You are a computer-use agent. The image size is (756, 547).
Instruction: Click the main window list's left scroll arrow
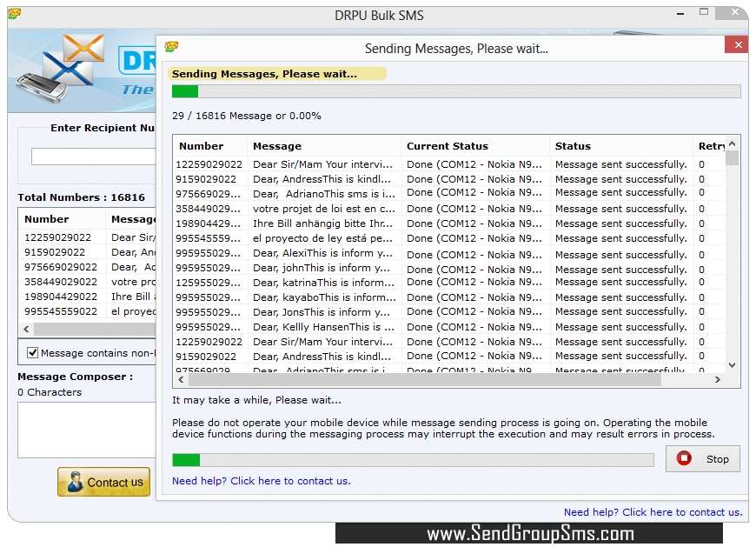27,330
